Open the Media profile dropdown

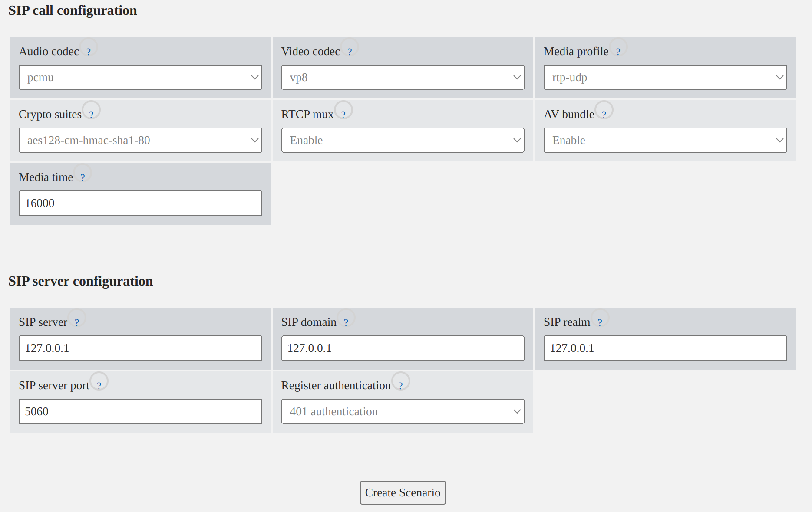(x=665, y=77)
